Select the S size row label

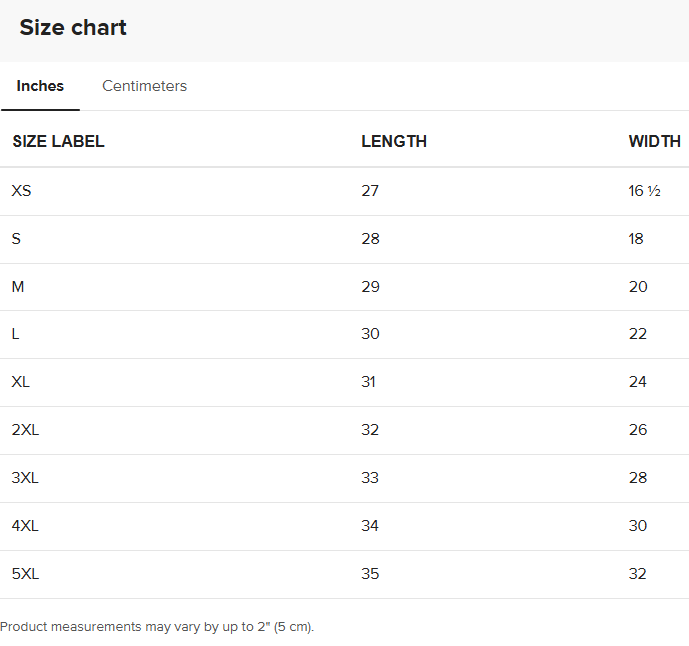[16, 239]
